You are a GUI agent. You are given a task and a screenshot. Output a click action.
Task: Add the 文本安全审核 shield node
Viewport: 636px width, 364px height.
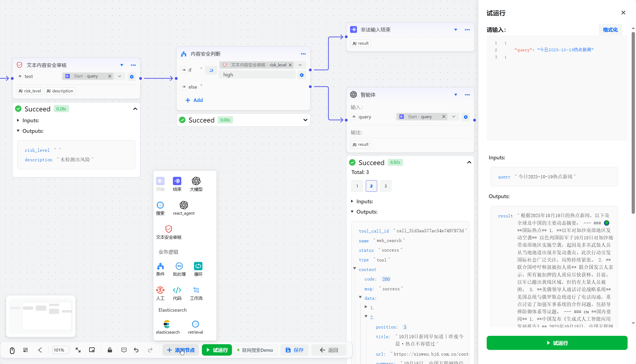pos(169,229)
